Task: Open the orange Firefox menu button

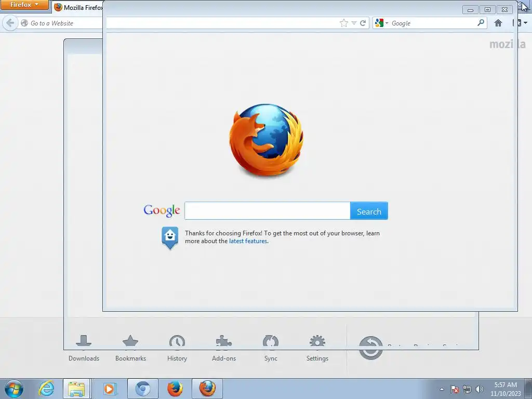Action: click(x=24, y=5)
